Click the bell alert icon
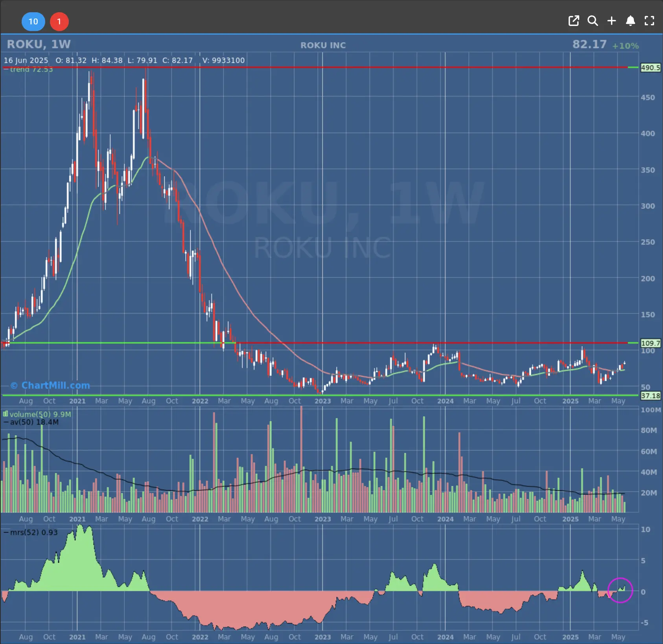Image resolution: width=663 pixels, height=644 pixels. [x=630, y=21]
